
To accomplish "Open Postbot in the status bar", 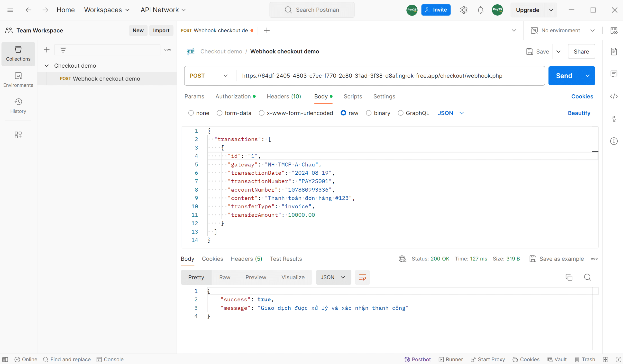I will [x=417, y=359].
